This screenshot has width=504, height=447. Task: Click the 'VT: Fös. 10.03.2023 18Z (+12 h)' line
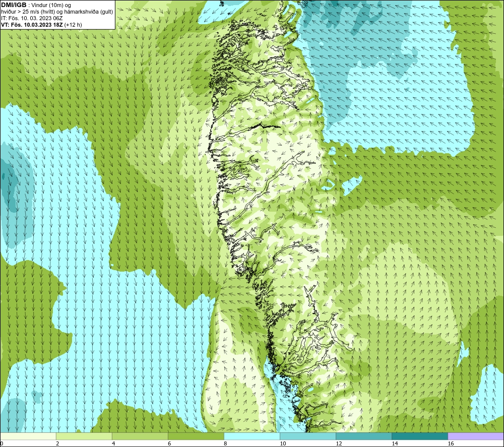(x=41, y=25)
